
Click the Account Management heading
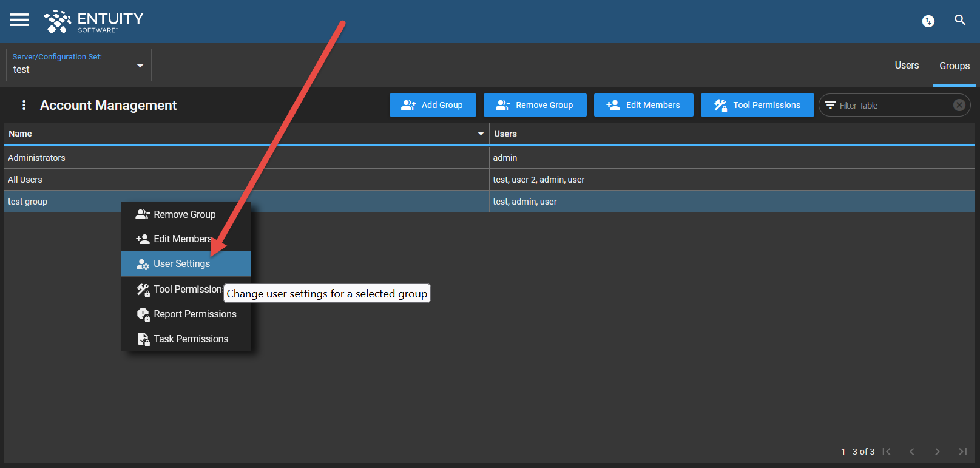pos(109,105)
